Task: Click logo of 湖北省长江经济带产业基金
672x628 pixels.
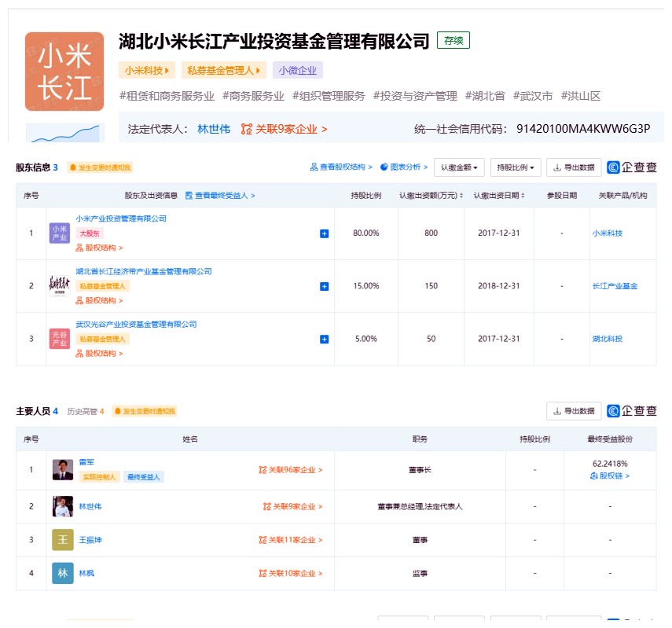Action: point(60,286)
